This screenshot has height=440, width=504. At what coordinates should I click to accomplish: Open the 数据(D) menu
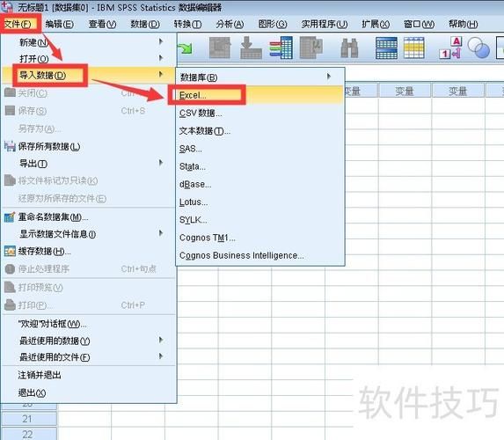tap(145, 24)
